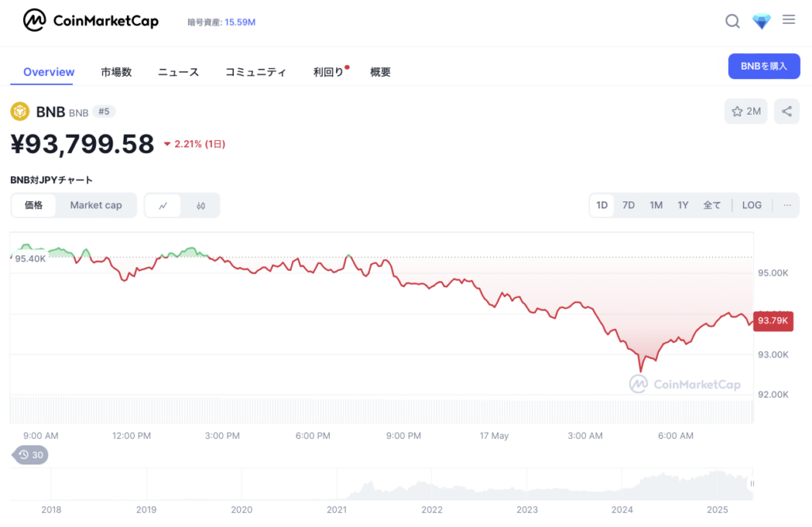Screen dimensions: 812x527
Task: Toggle LOG scale on chart
Action: click(752, 205)
